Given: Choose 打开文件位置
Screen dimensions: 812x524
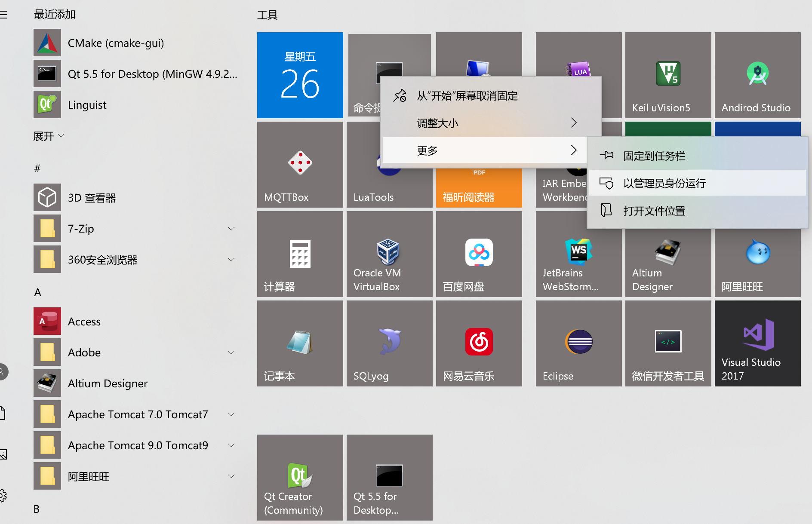Looking at the screenshot, I should 697,211.
